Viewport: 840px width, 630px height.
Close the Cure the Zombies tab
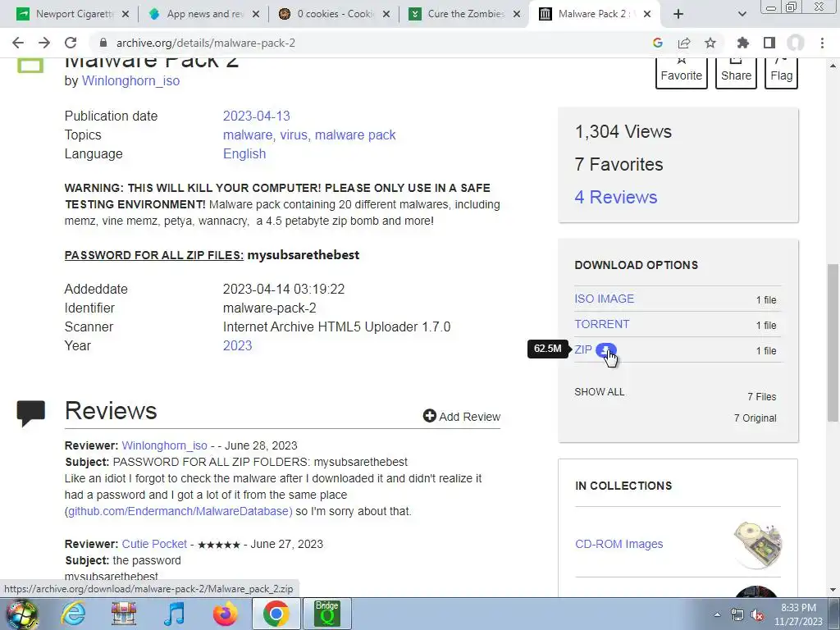click(517, 14)
